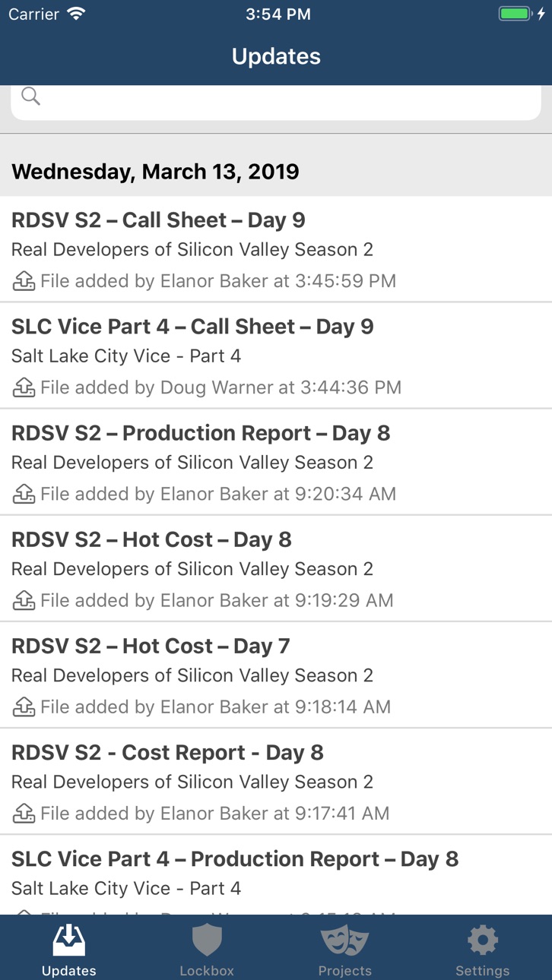552x980 pixels.
Task: Tap upload icon on Production Report Day 8 at 9:20:34
Action: click(24, 494)
